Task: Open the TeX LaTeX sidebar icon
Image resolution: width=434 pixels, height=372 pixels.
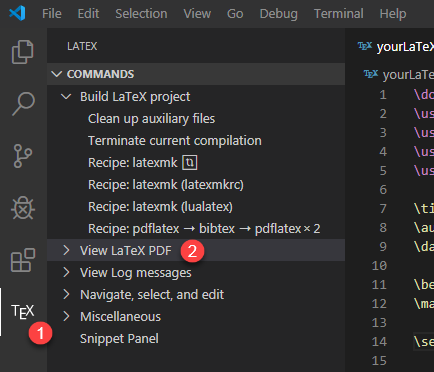Action: 23,312
